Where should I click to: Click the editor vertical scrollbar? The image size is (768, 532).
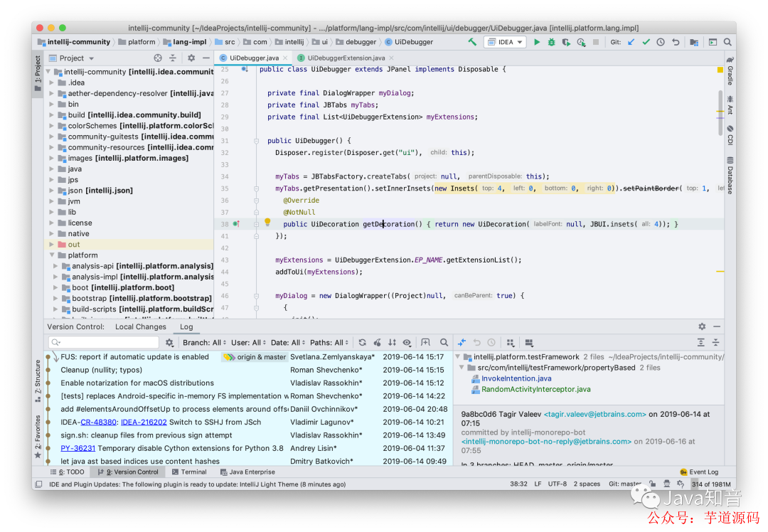720,112
